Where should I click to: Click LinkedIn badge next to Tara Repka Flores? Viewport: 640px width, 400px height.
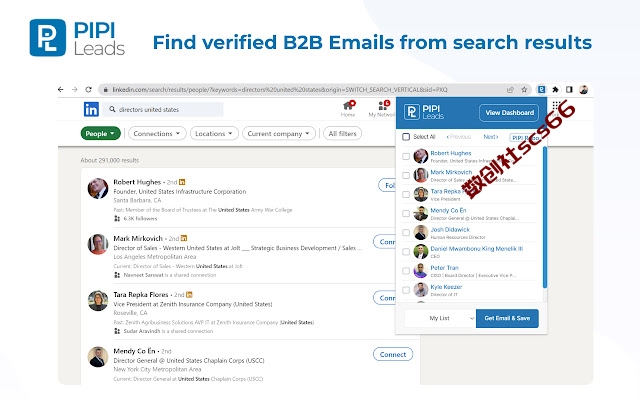(x=189, y=294)
